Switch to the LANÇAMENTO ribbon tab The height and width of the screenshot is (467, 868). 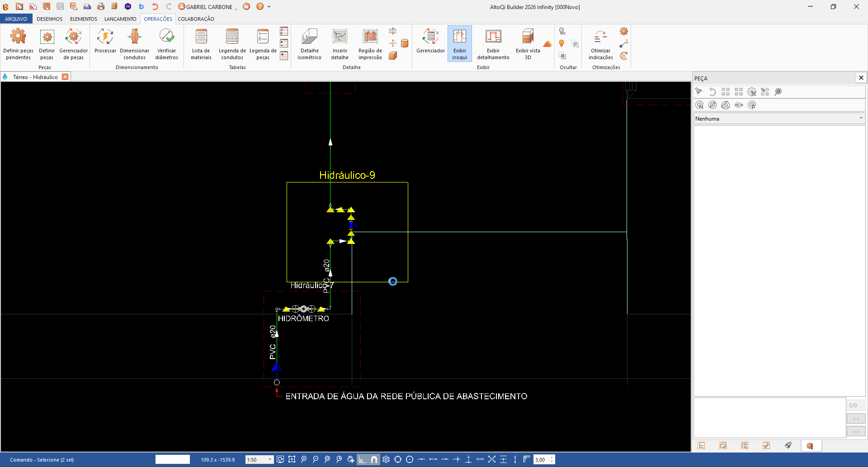pyautogui.click(x=120, y=19)
